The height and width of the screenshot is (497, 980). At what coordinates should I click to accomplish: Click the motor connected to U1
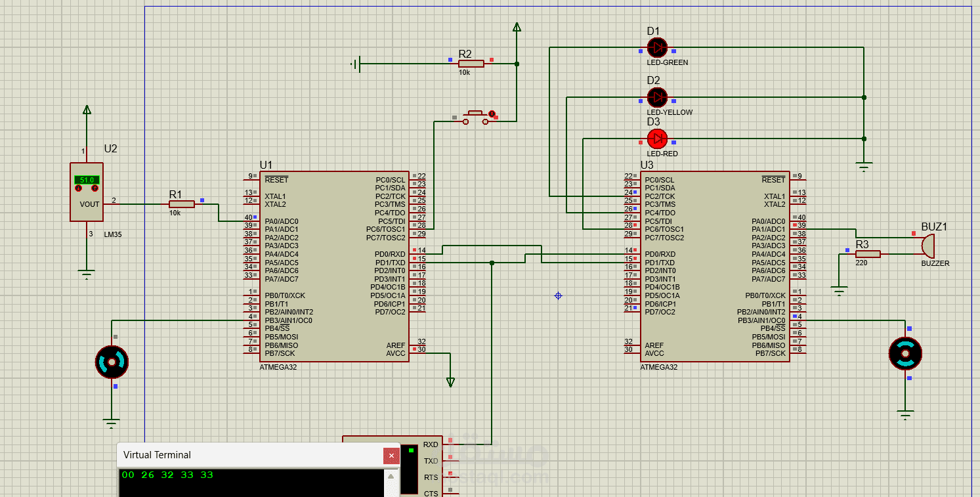tap(112, 360)
